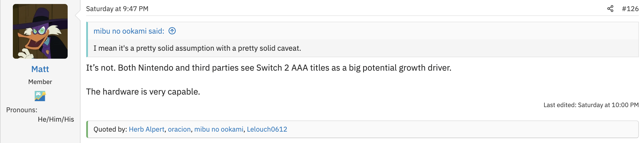
Task: Click the Member user title
Action: pos(40,82)
